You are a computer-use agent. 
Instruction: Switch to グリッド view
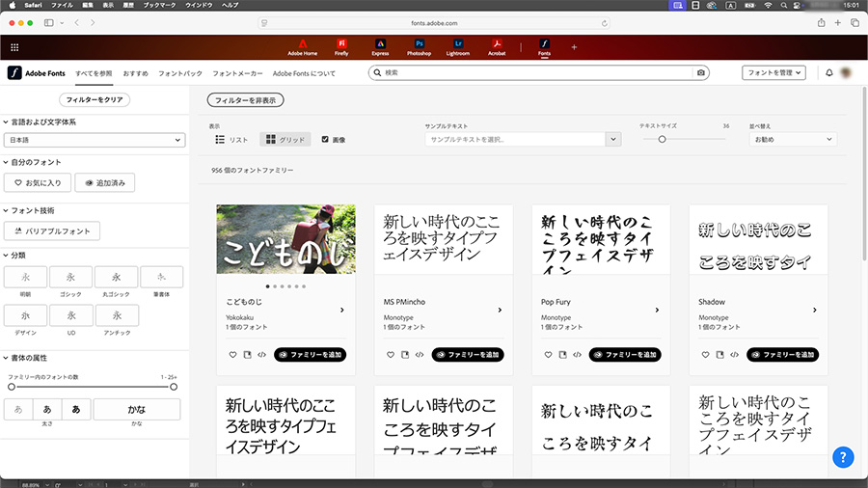[285, 140]
